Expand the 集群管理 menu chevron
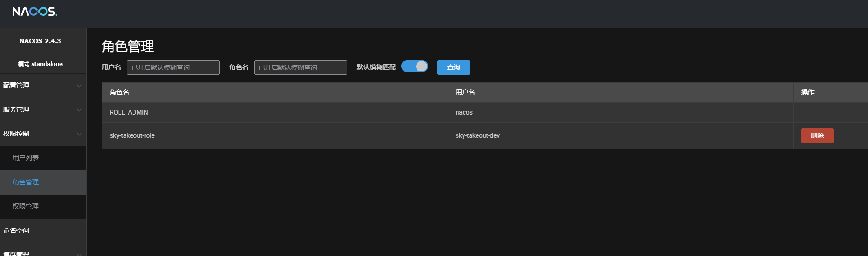Viewport: 868px width, 256px height. point(79,254)
